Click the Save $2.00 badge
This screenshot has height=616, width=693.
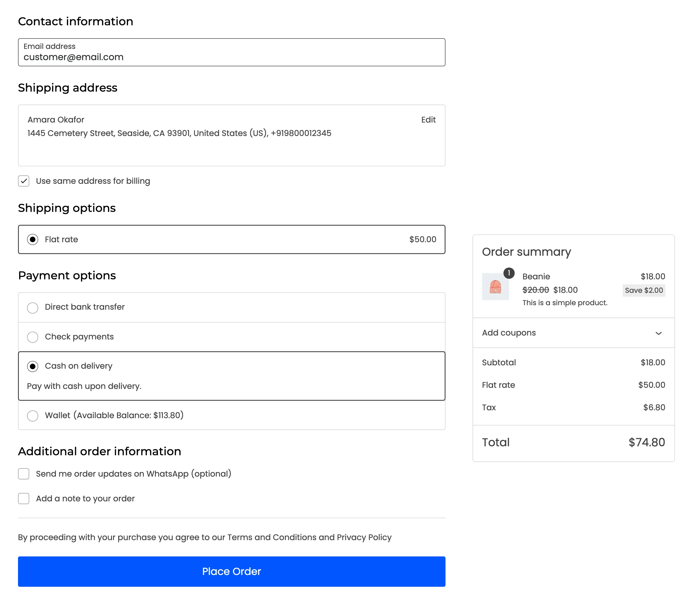click(x=644, y=290)
